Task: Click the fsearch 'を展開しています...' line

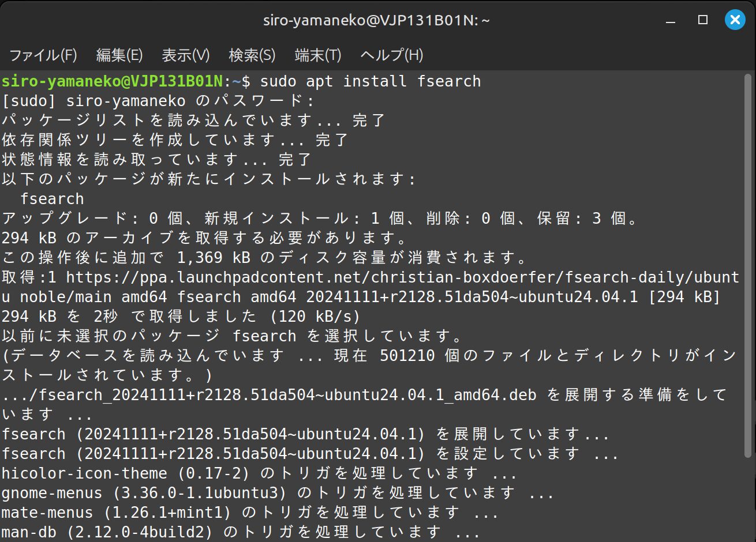Action: pyautogui.click(x=306, y=434)
